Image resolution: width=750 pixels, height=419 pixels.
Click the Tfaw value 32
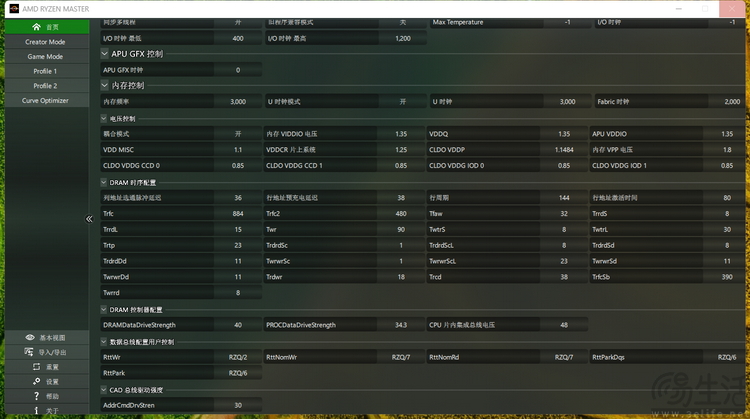click(x=564, y=213)
